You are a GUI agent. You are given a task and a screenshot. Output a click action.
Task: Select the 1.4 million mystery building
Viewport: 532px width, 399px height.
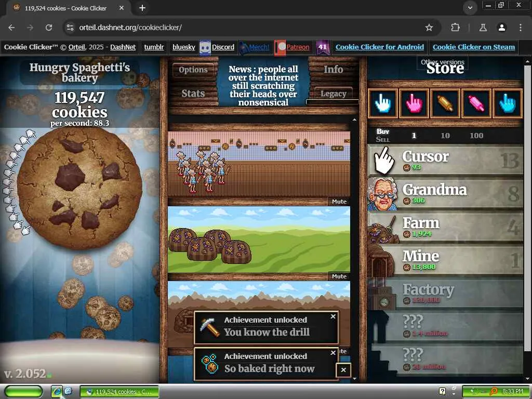click(x=445, y=327)
